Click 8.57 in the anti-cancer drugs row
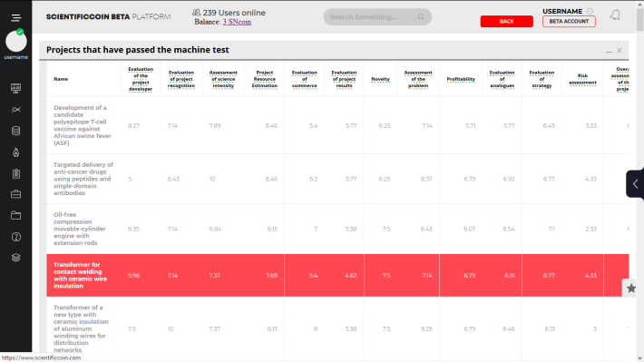This screenshot has height=362, width=644. (x=426, y=179)
